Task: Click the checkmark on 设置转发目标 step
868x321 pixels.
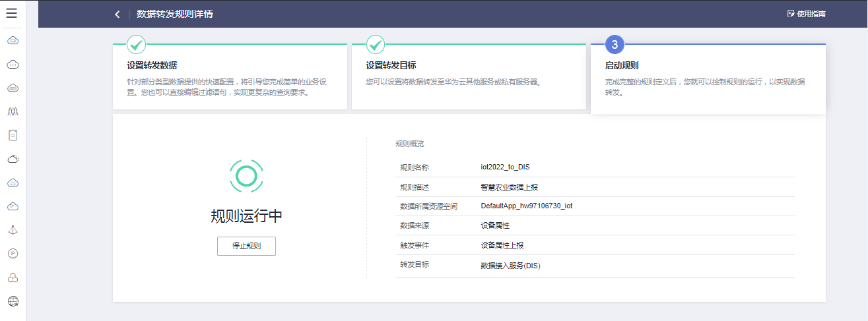Action: click(375, 45)
